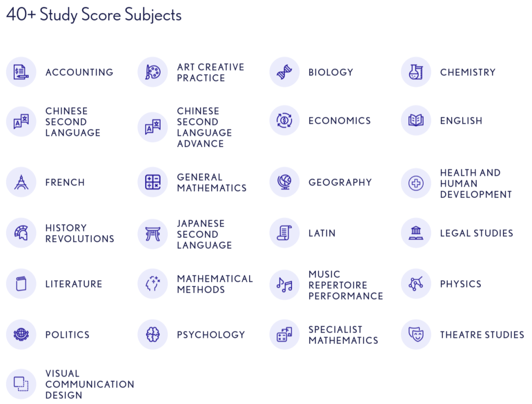Click the Chemistry flask icon
The image size is (532, 404).
tap(416, 72)
